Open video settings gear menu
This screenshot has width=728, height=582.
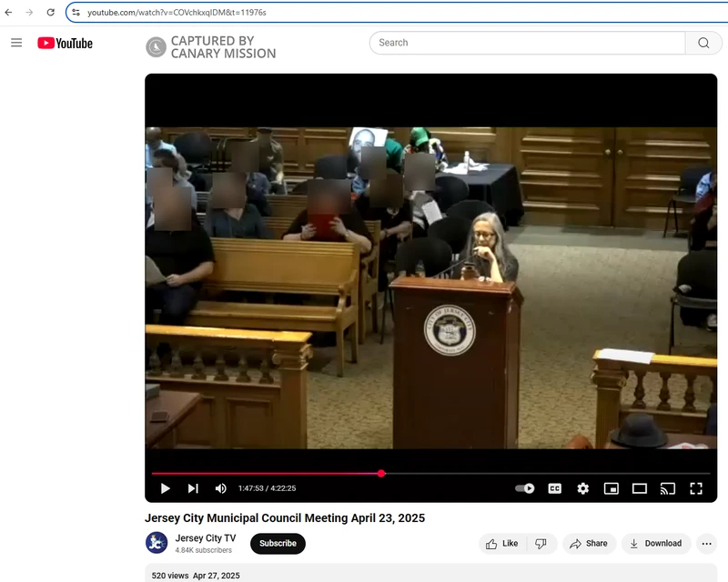(582, 488)
